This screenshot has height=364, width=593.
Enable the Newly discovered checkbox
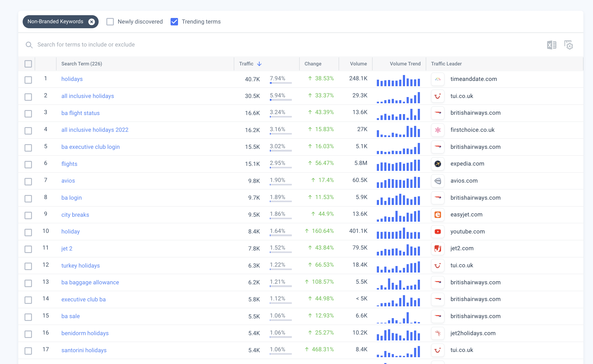[x=110, y=22]
